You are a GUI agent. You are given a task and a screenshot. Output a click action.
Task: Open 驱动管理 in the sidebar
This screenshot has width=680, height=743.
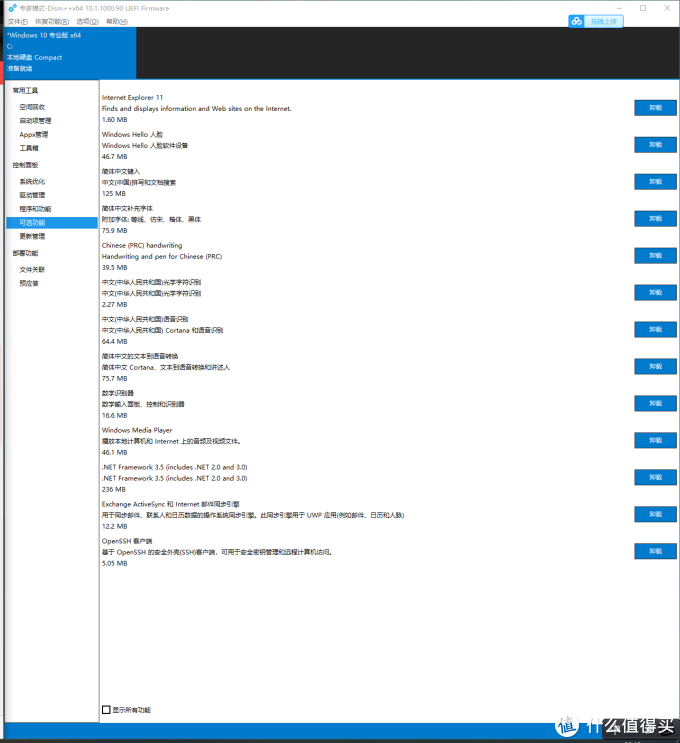tap(32, 195)
